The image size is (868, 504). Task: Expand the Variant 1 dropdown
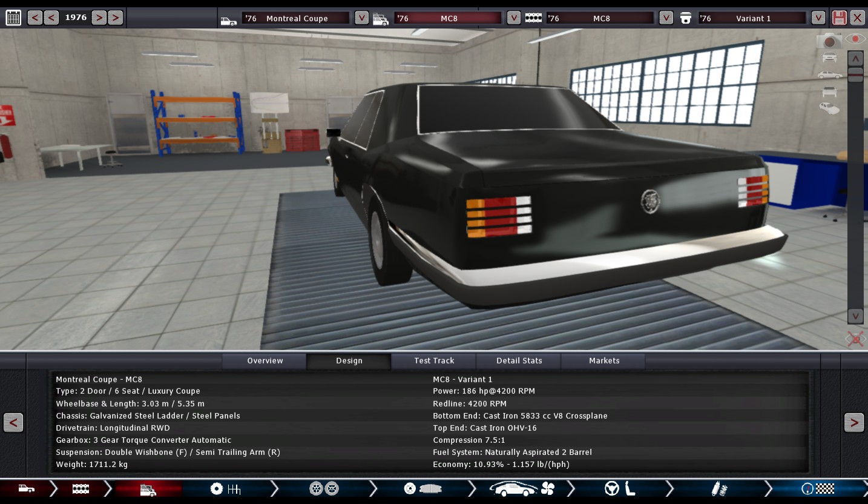click(818, 18)
